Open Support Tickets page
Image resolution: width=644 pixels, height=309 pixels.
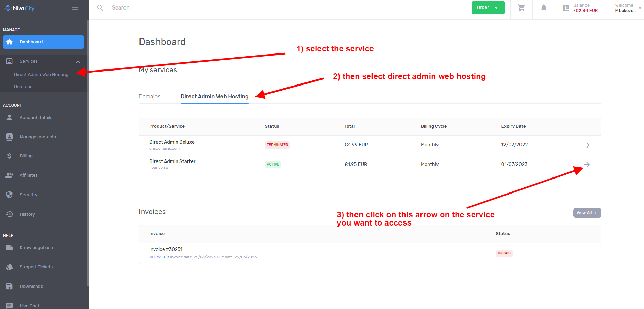pos(36,267)
